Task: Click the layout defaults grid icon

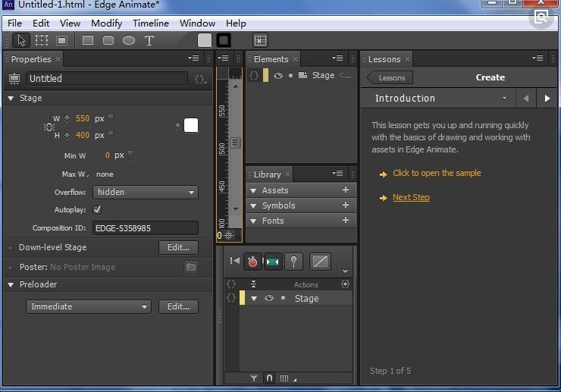Action: [260, 40]
